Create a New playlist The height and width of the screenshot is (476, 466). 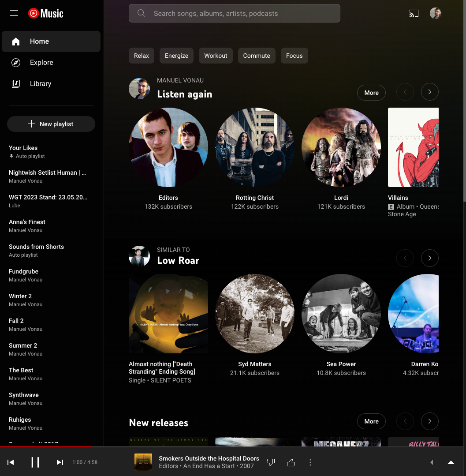(51, 124)
